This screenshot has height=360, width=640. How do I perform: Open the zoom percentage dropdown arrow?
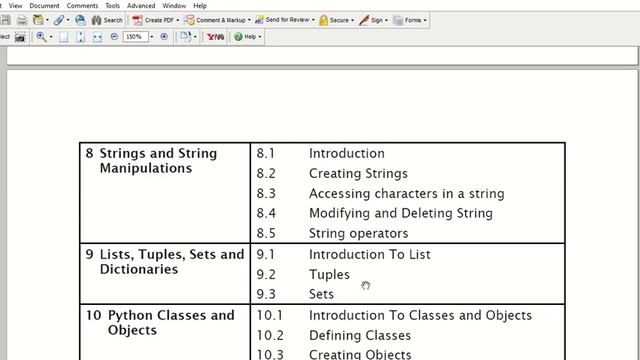(x=152, y=37)
